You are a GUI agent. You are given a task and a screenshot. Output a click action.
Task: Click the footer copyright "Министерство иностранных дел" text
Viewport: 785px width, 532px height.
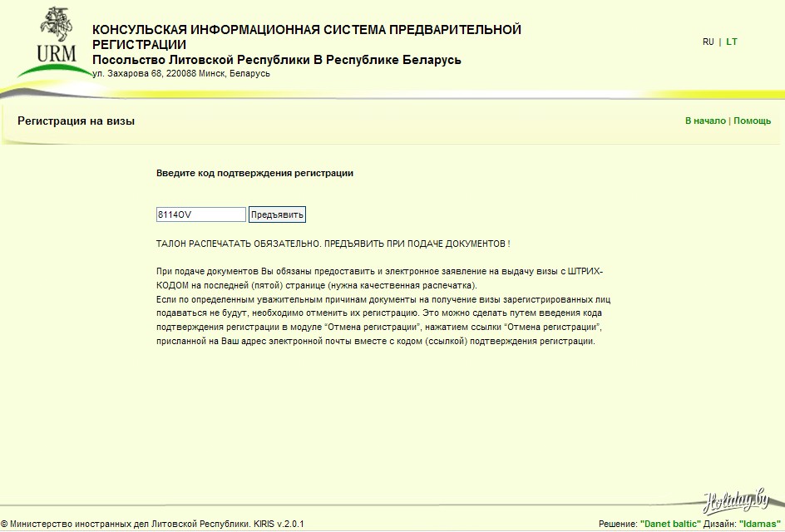point(152,524)
